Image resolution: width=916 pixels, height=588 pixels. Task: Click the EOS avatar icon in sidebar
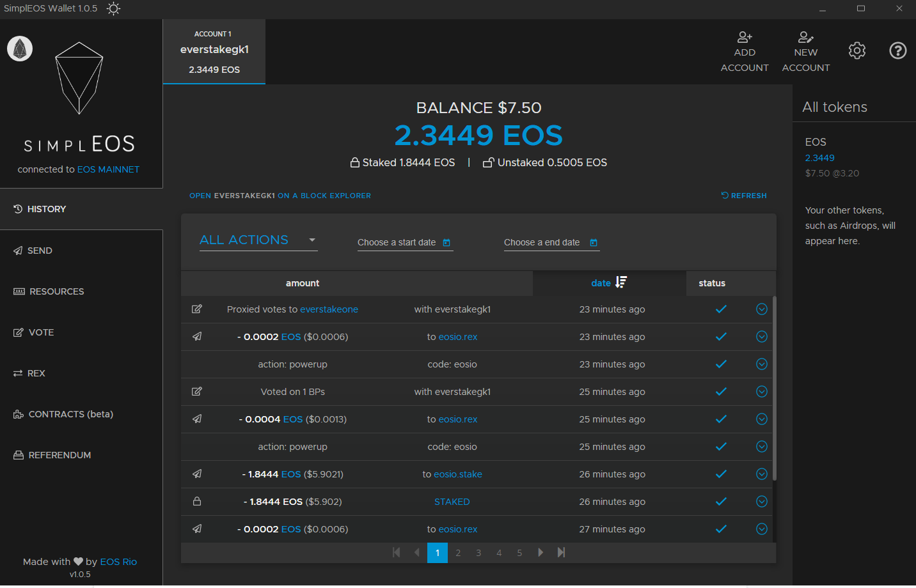20,49
